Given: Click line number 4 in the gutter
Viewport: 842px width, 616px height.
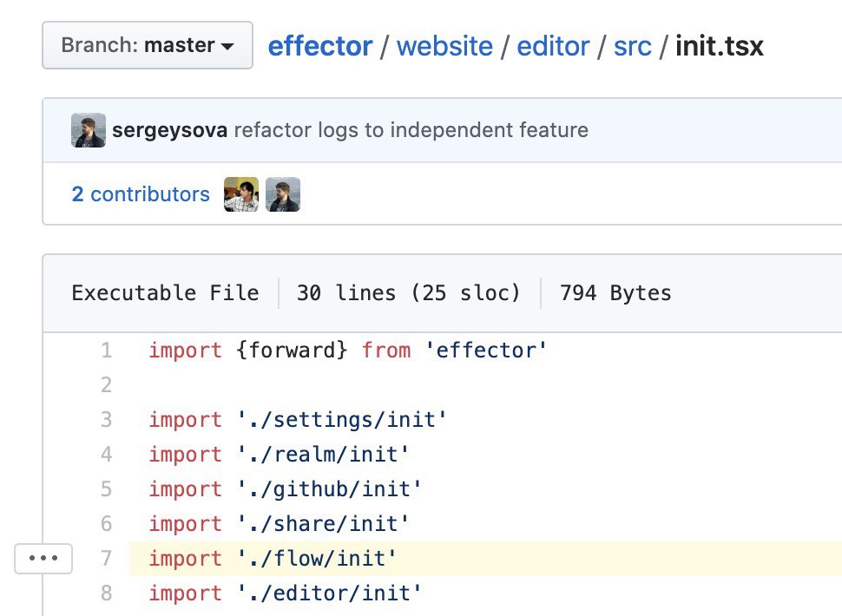Looking at the screenshot, I should [106, 455].
